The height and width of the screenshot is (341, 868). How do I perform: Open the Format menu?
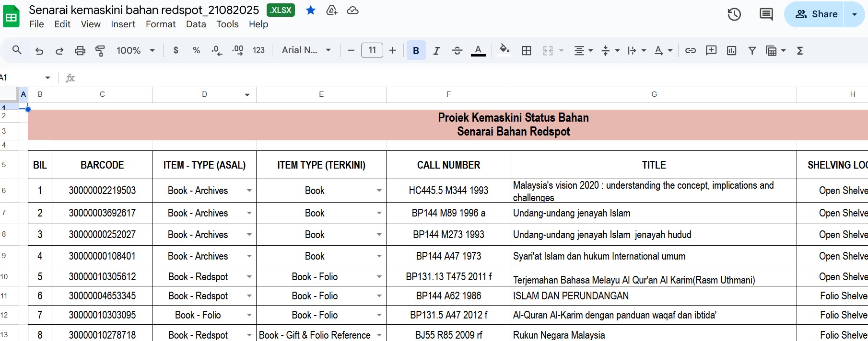point(161,24)
